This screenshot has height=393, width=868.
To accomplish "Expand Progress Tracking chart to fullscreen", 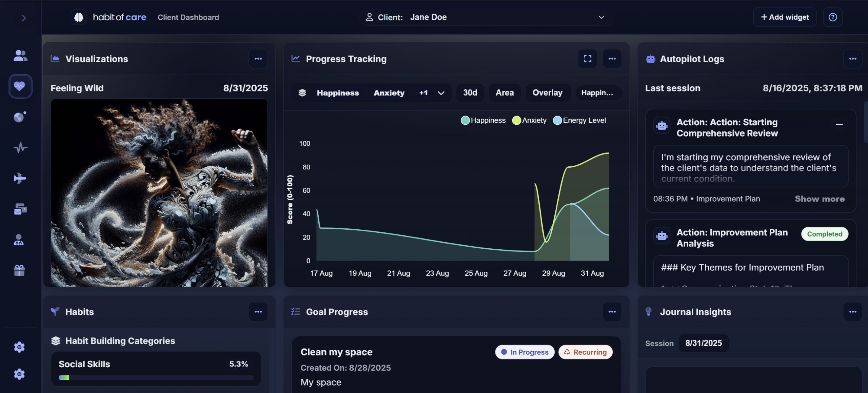I will 588,59.
